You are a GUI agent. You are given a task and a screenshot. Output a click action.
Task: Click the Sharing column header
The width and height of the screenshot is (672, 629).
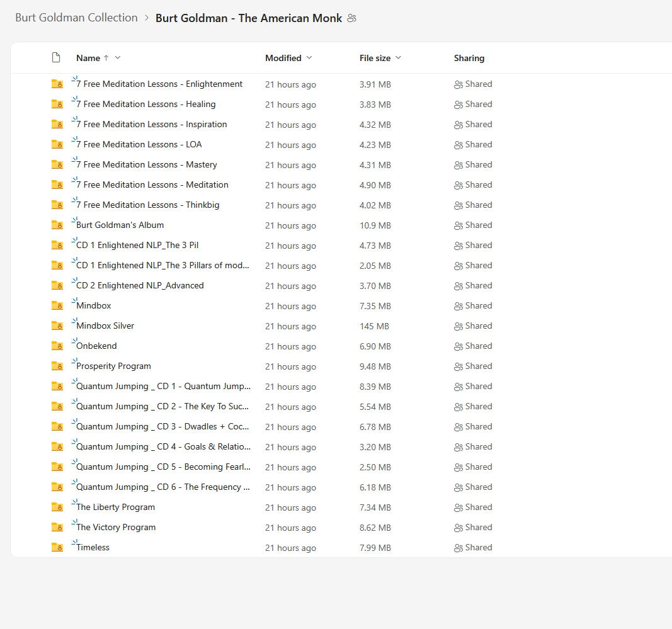point(469,58)
